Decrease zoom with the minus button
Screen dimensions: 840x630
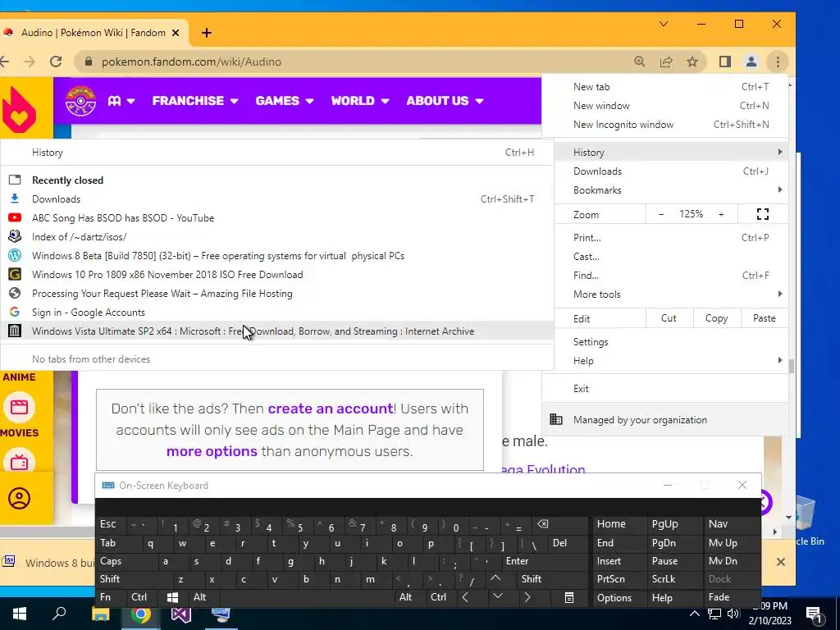pos(661,214)
